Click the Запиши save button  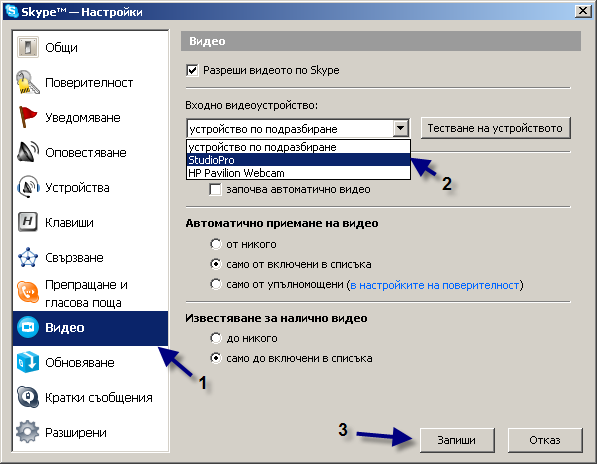457,440
